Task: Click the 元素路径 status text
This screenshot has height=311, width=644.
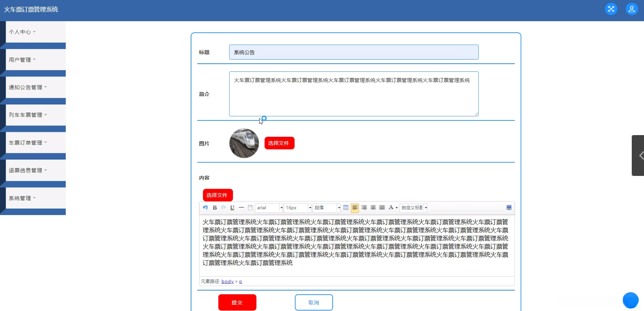Action: click(210, 282)
